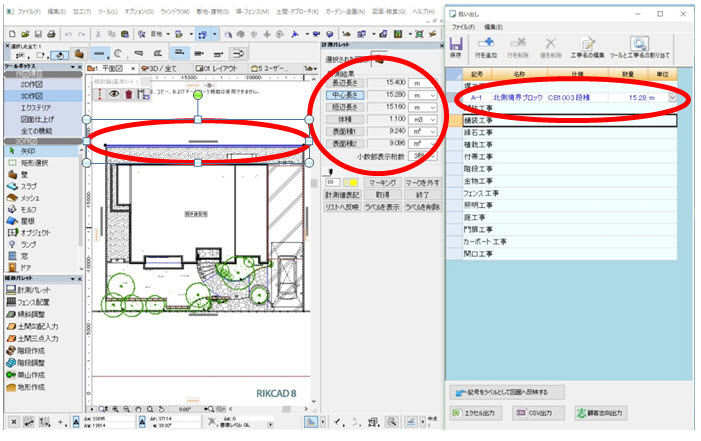Open the 小数部表示桁数 dropdown
Screen dimensions: 701x441
432,156
